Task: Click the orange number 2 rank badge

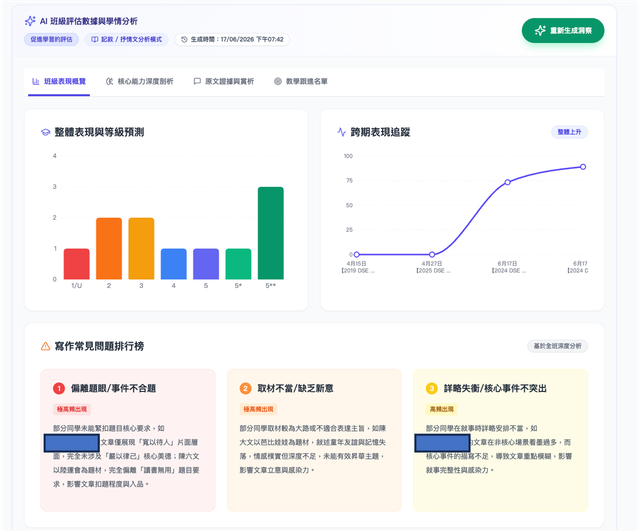Action: 245,388
